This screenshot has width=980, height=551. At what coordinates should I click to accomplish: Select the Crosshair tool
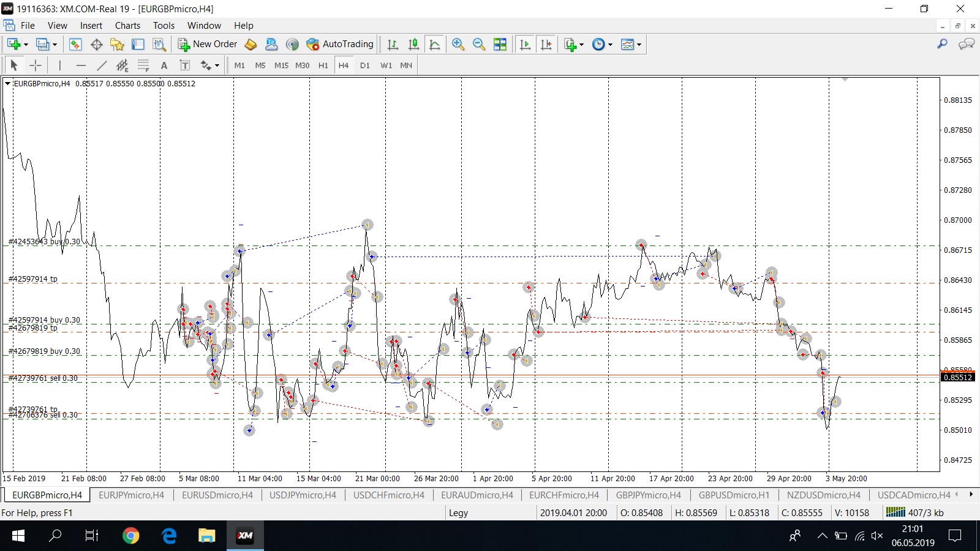coord(36,65)
